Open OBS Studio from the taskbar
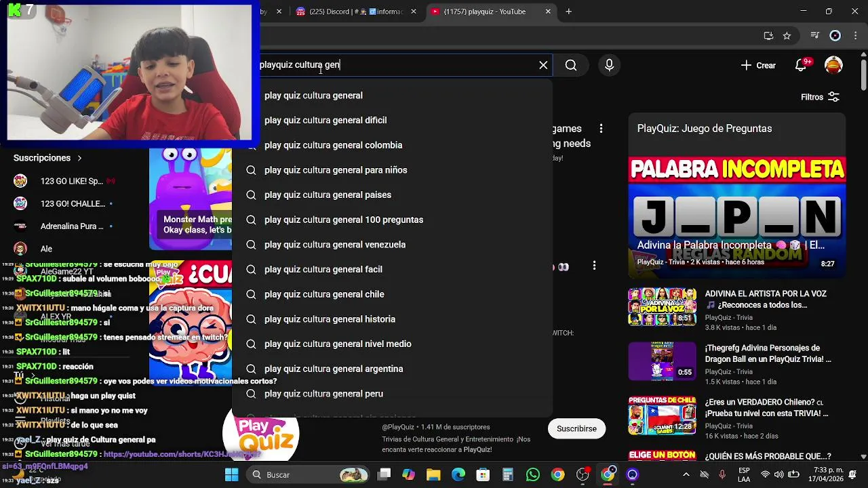 [x=583, y=474]
